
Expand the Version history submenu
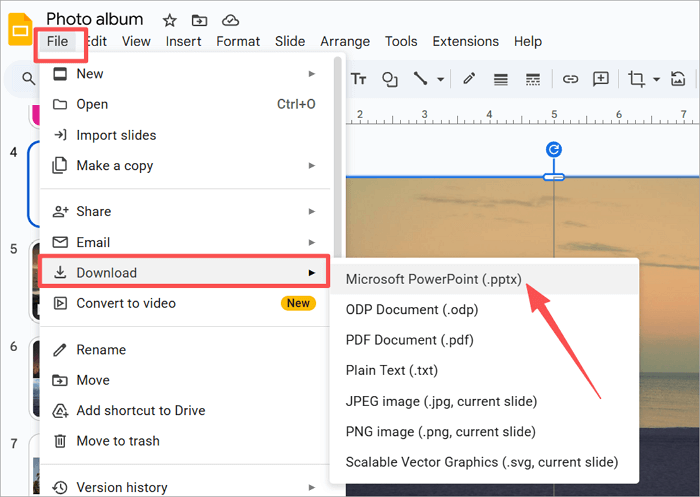185,487
